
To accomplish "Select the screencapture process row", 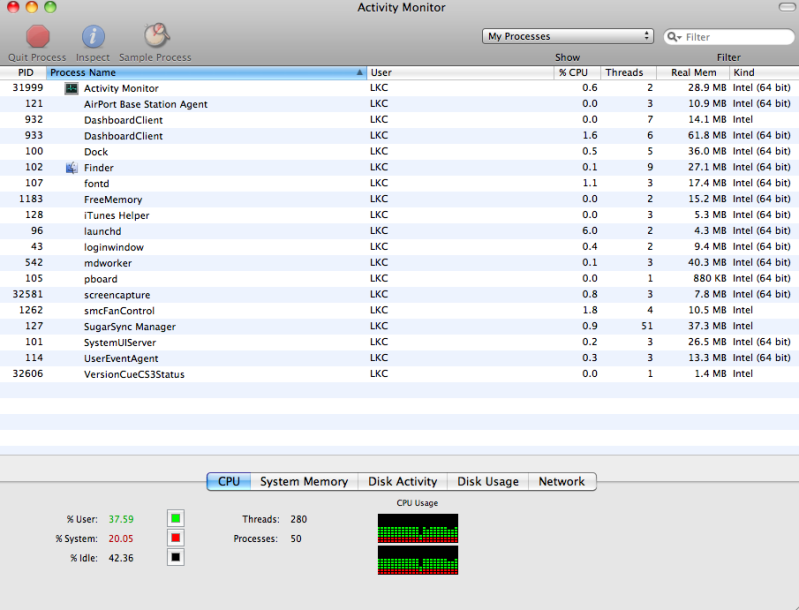I will (x=400, y=295).
